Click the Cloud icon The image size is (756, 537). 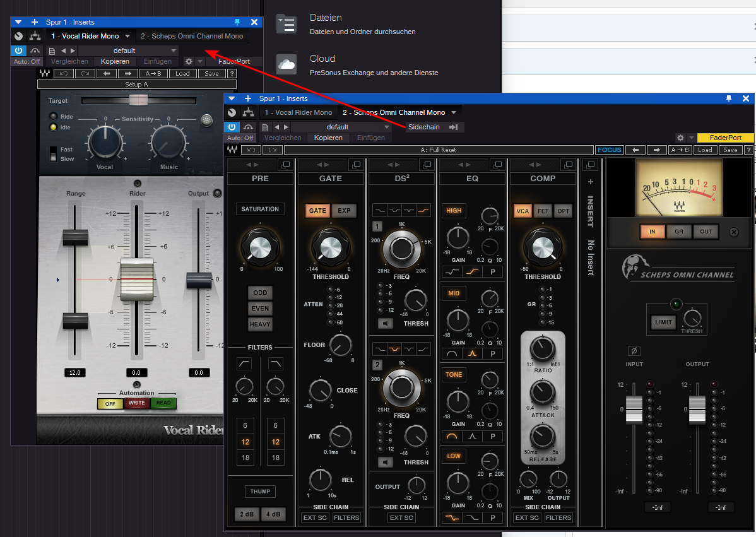286,64
